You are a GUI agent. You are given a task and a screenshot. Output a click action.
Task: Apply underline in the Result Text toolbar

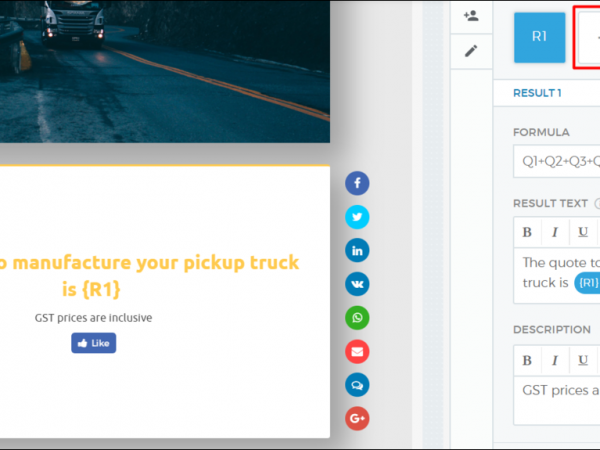point(582,232)
